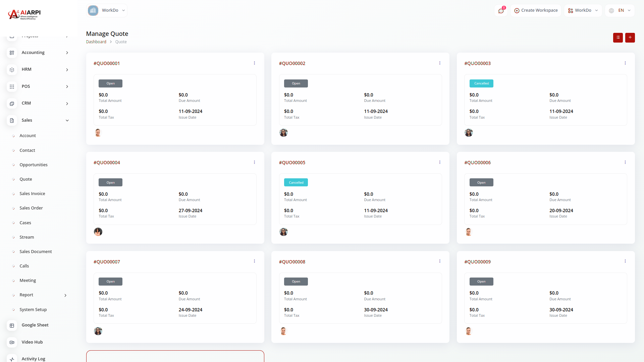
Task: Collapse the Sales menu
Action: 67,120
